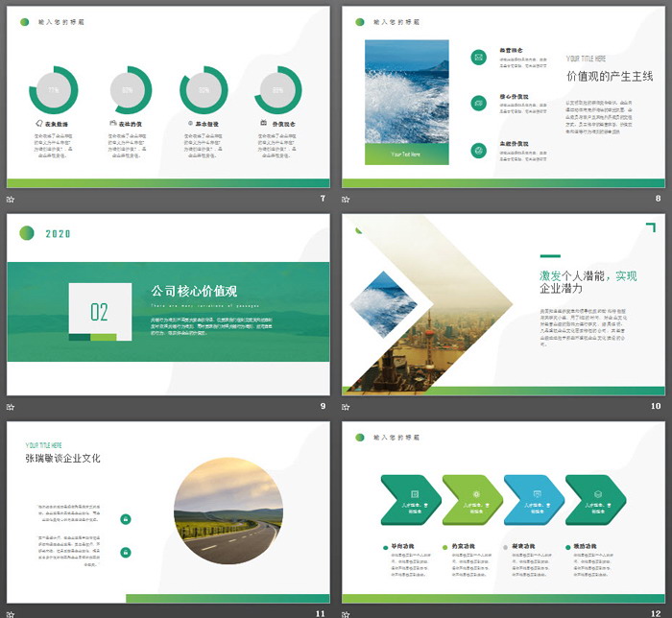Click the first donut chart on slide 7
672x618 pixels.
[55, 90]
